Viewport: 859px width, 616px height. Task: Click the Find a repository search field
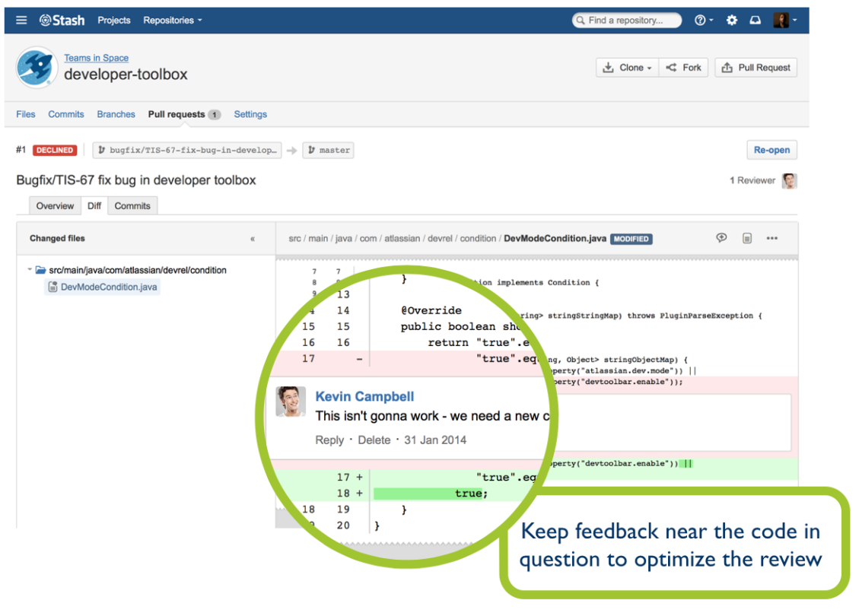pos(627,21)
